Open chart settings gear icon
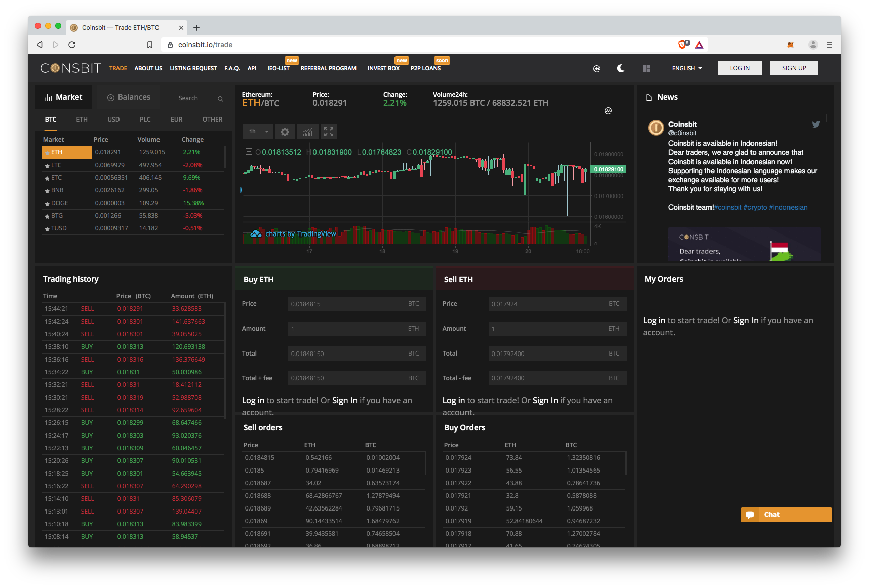The width and height of the screenshot is (869, 588). click(285, 132)
